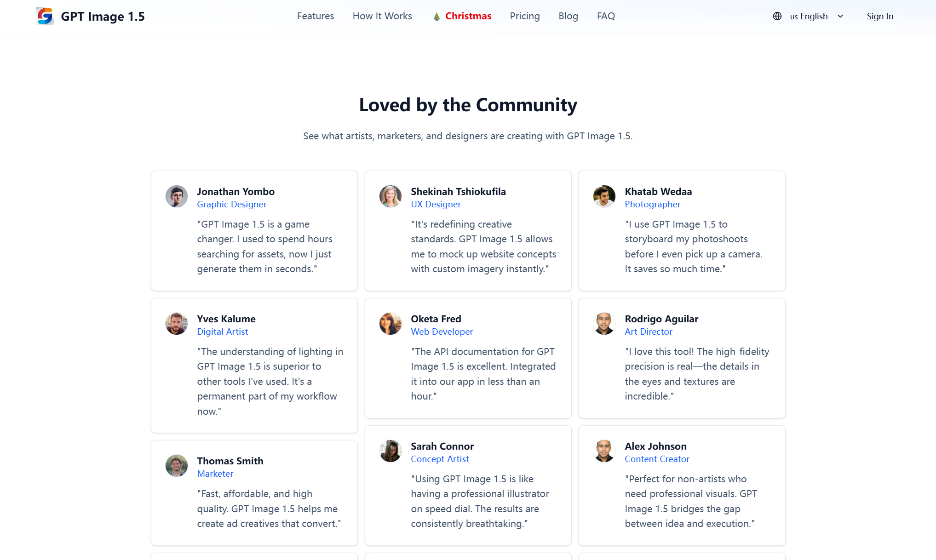
Task: Click Thomas Smith's avatar picture
Action: coord(177,466)
